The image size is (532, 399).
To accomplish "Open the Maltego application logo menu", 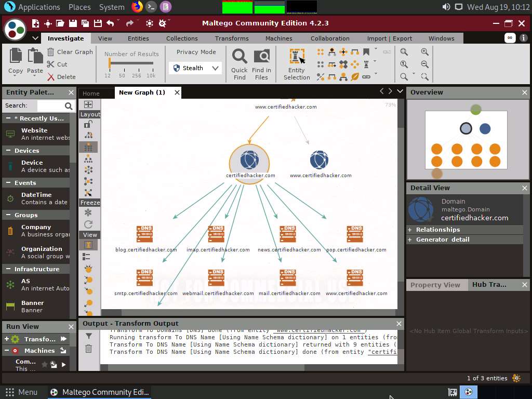I will tap(15, 30).
